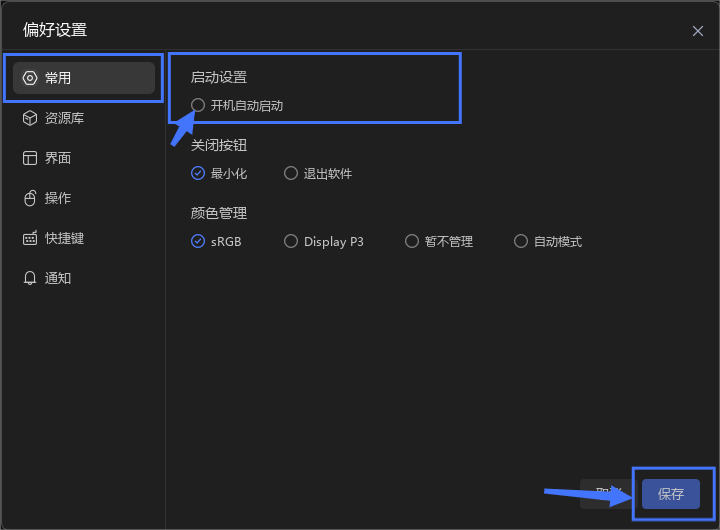Click the 常用 (General) hexagon icon
Image resolution: width=720 pixels, height=530 pixels.
pos(29,78)
